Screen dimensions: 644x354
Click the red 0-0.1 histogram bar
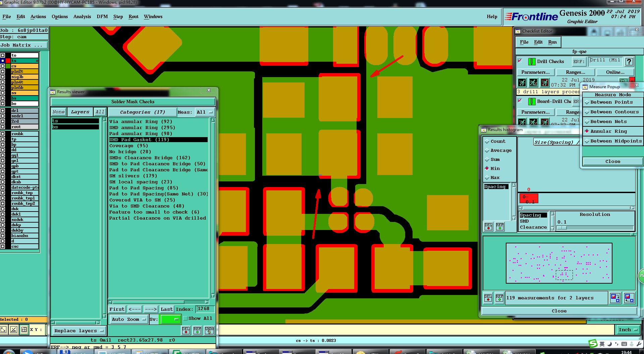tap(529, 198)
